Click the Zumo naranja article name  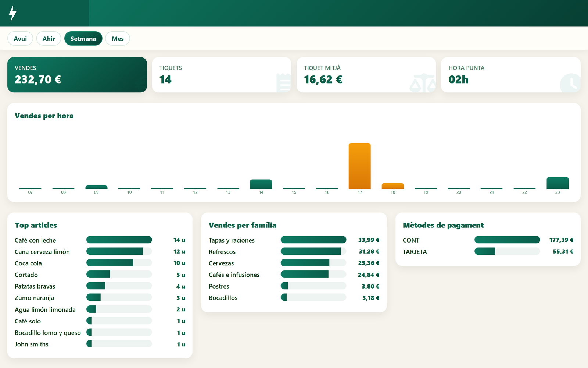34,298
